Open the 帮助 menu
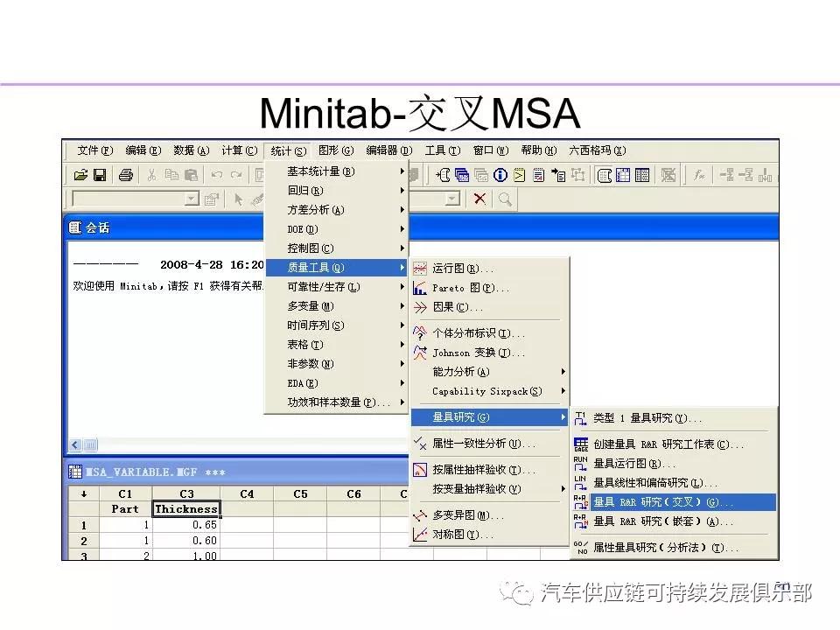The width and height of the screenshot is (840, 630). (x=539, y=150)
